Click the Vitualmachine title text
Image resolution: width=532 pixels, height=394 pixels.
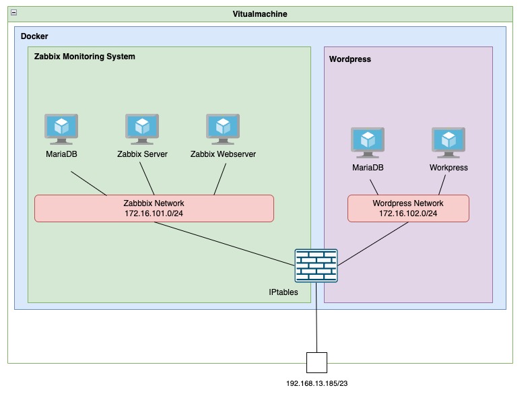(x=260, y=14)
